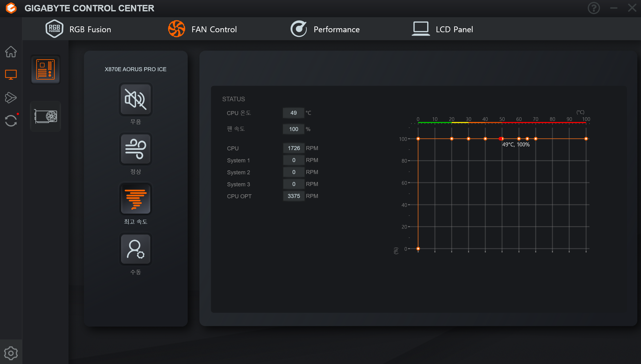Select the full speed (최고 속도) fan mode
This screenshot has height=364, width=641.
(136, 199)
